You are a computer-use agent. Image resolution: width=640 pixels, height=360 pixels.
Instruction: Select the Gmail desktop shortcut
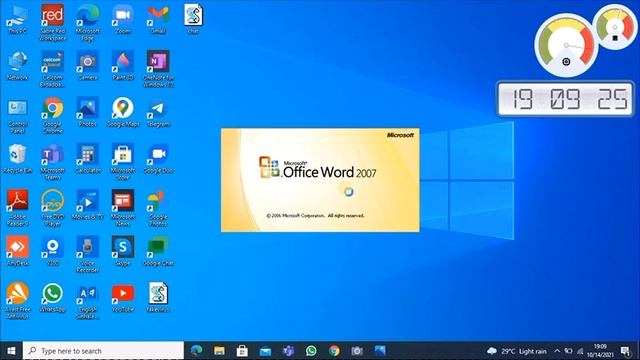point(158,19)
